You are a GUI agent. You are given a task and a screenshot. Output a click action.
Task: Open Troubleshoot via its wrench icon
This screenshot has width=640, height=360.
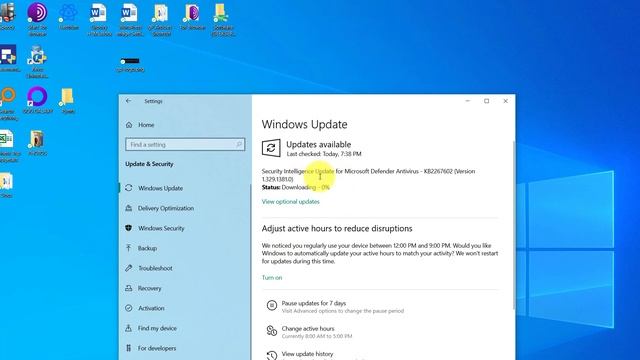129,268
